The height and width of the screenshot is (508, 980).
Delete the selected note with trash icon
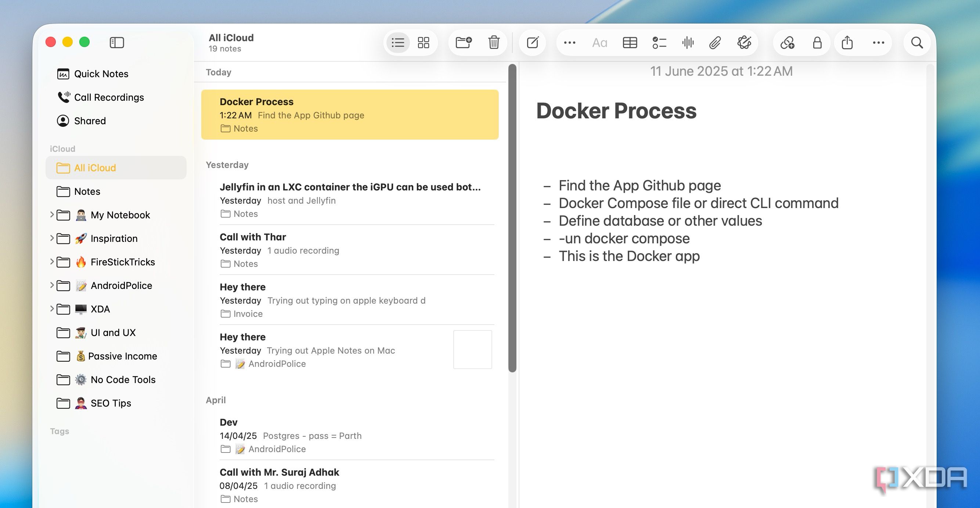494,42
